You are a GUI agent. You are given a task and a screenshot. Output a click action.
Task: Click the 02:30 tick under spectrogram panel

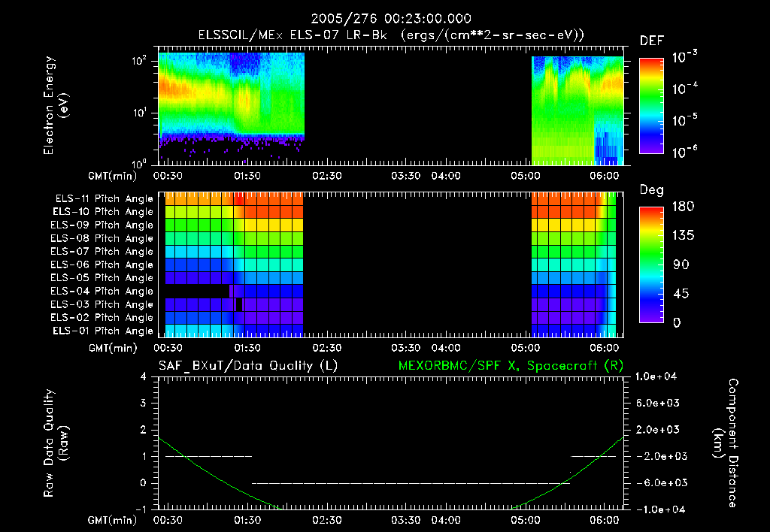(x=327, y=176)
